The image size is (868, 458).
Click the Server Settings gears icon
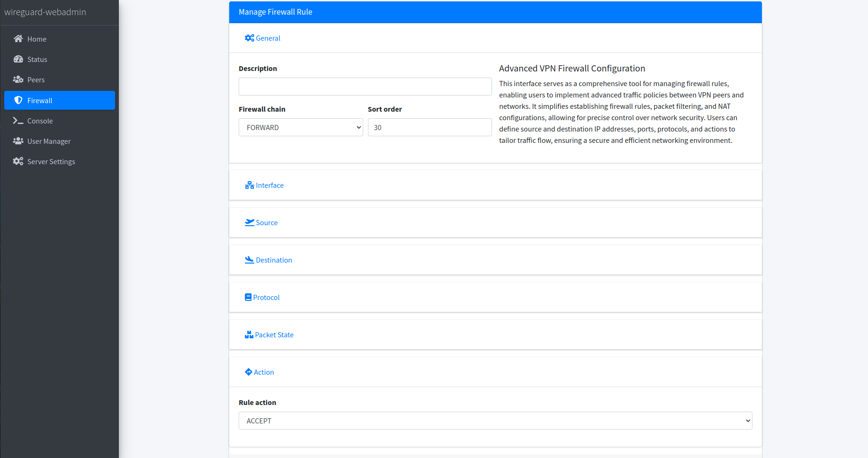pyautogui.click(x=18, y=161)
